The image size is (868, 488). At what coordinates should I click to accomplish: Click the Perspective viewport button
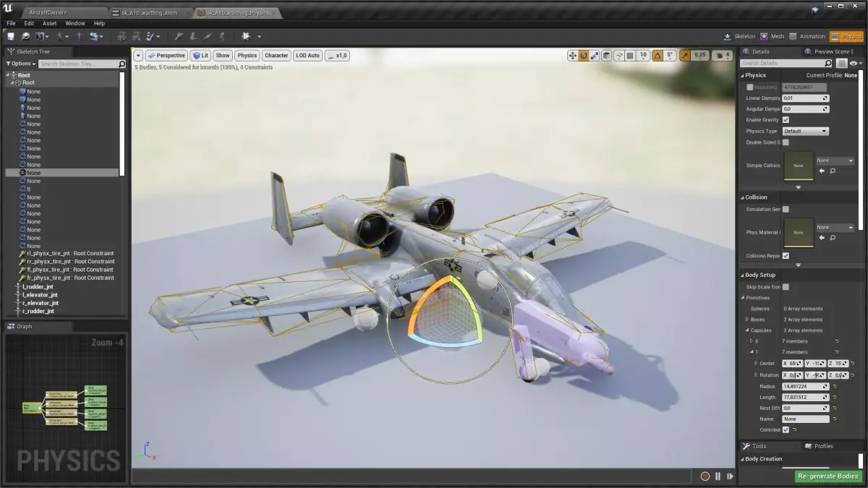[x=166, y=56]
